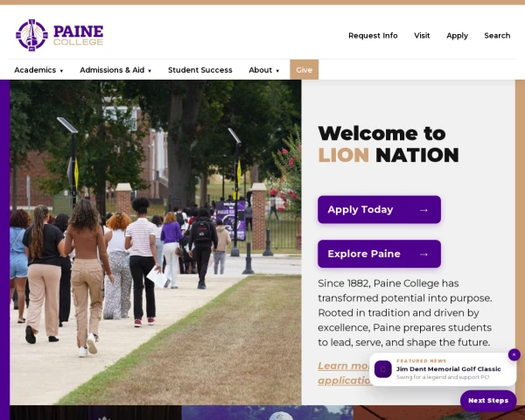This screenshot has width=525, height=420.
Task: Click the purple Featured News icon
Action: (383, 369)
